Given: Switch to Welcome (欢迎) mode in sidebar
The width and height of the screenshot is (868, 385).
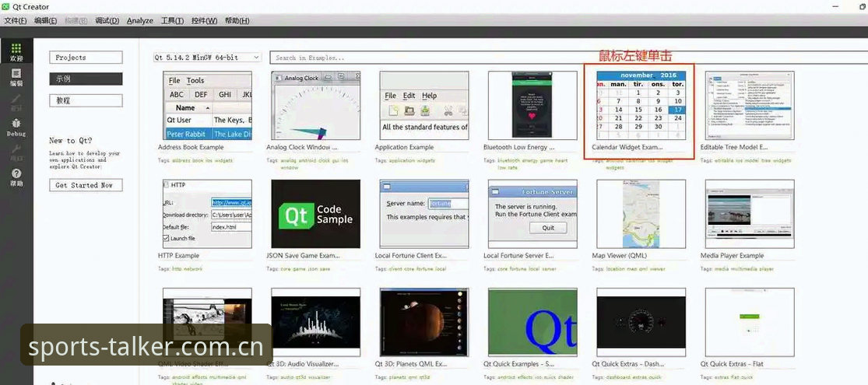Looking at the screenshot, I should (x=16, y=53).
